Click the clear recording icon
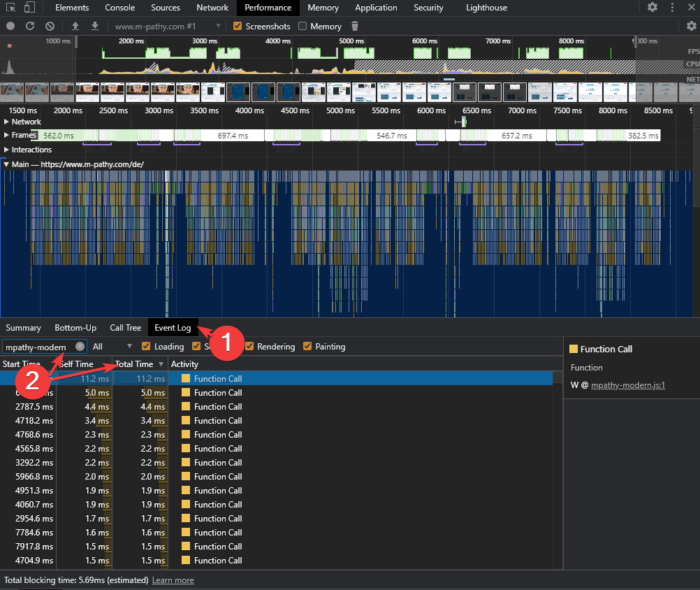700x590 pixels. pos(50,26)
